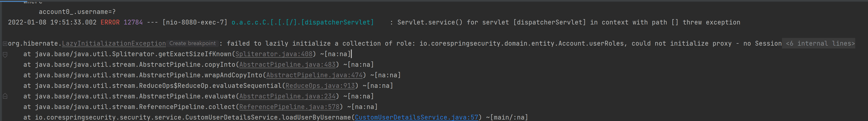Open ReduceOps.java:913 stack frame link
868x121 pixels.
coord(320,86)
